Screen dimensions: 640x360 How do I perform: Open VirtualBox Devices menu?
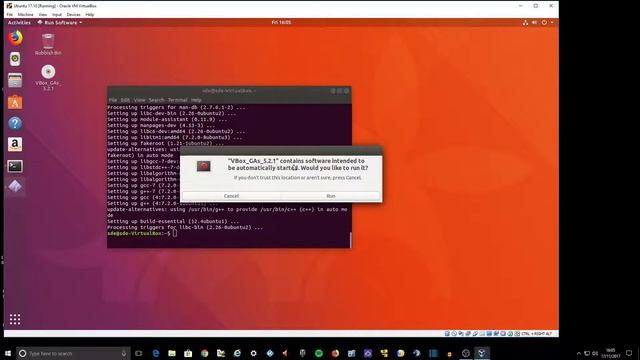pos(73,15)
